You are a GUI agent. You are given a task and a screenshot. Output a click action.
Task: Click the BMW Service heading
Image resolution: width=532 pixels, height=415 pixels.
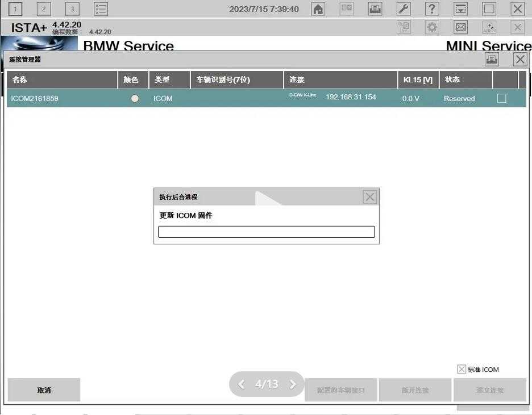click(128, 46)
